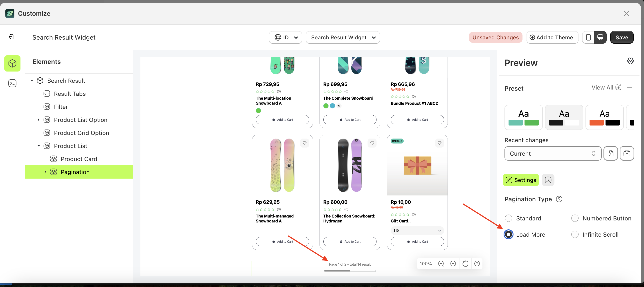The height and width of the screenshot is (287, 644).
Task: Select Standard pagination type
Action: (x=509, y=218)
